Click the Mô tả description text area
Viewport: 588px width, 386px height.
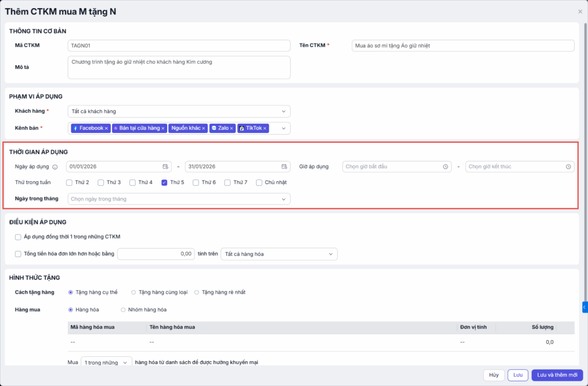[x=179, y=67]
